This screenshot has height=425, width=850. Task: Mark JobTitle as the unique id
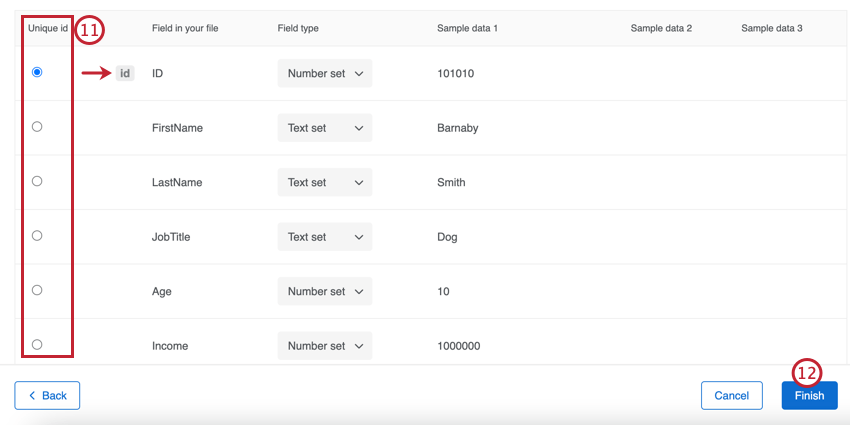point(37,235)
